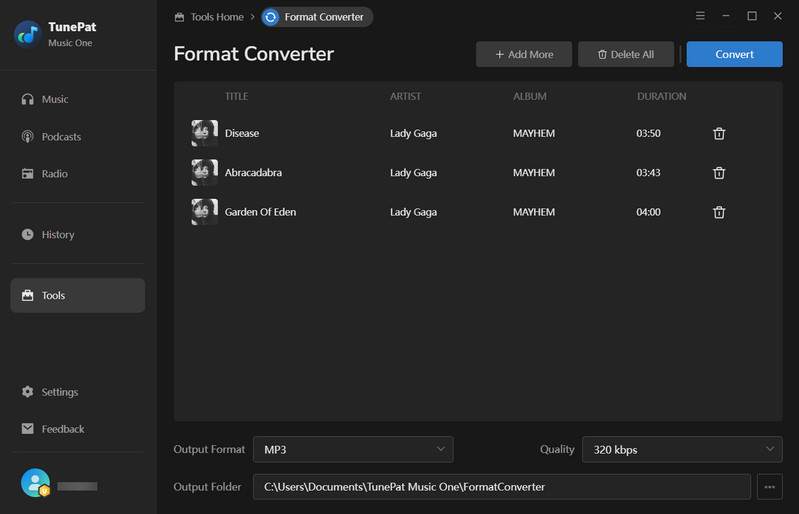Click the 03:43 duration of Abracadabra

point(648,173)
